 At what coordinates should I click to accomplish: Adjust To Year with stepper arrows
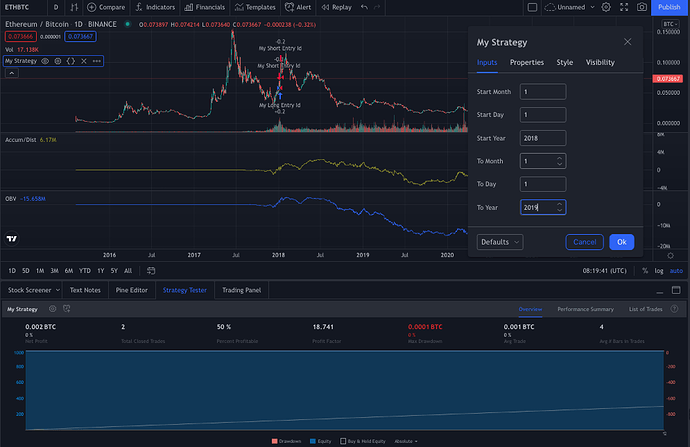559,207
